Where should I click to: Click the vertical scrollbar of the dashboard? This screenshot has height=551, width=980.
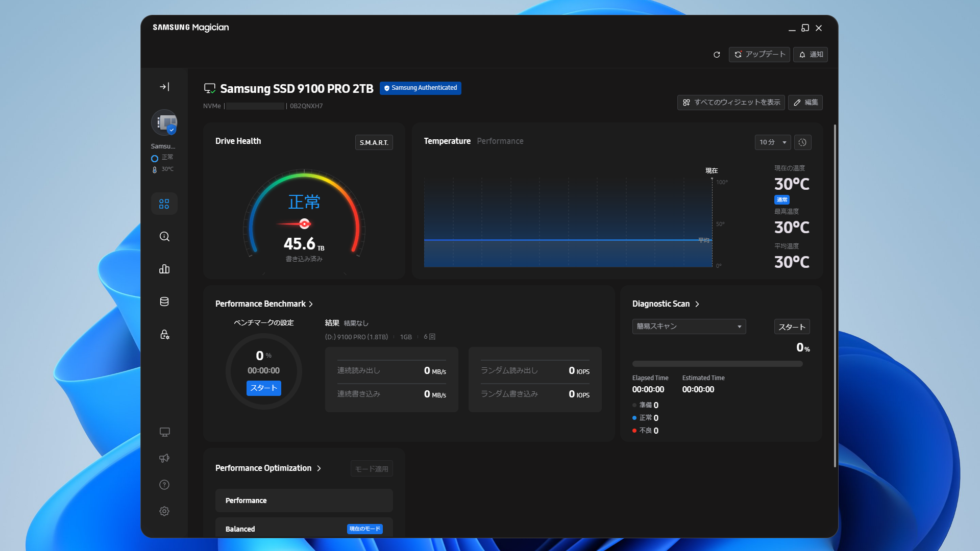click(x=835, y=296)
